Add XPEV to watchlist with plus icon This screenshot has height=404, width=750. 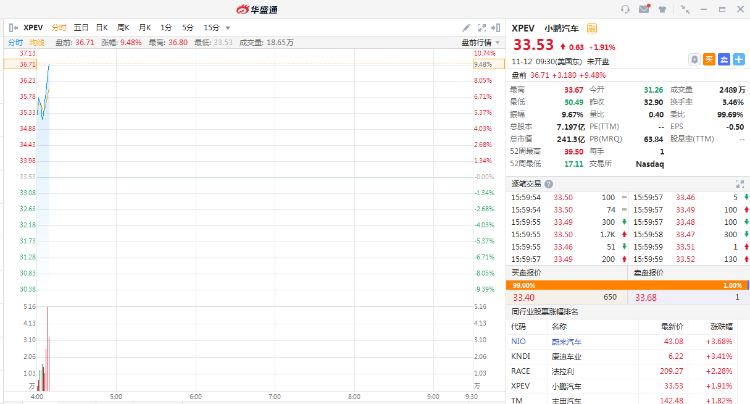tap(738, 59)
